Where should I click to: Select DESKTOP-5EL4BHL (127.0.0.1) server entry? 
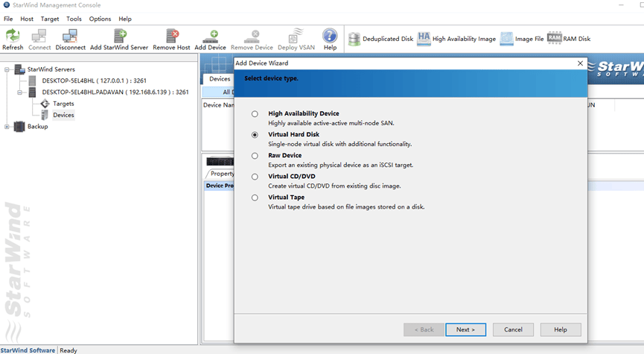[94, 80]
